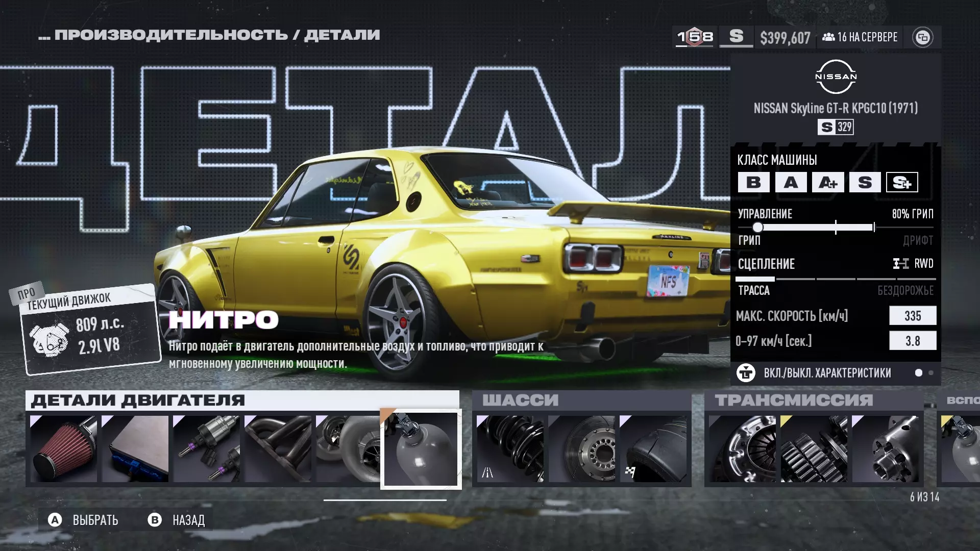Switch to the ШАССИ category header
This screenshot has width=980, height=551.
pyautogui.click(x=521, y=400)
